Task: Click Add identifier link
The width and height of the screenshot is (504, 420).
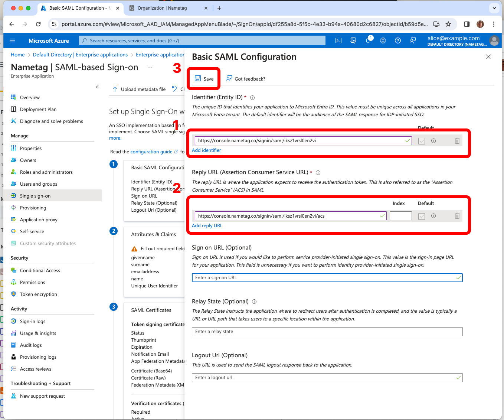Action: [206, 150]
